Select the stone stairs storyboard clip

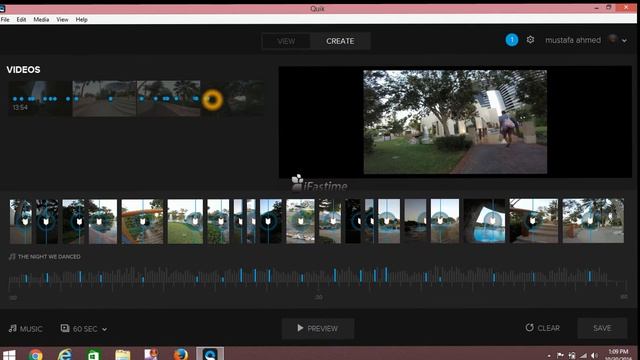coord(533,221)
